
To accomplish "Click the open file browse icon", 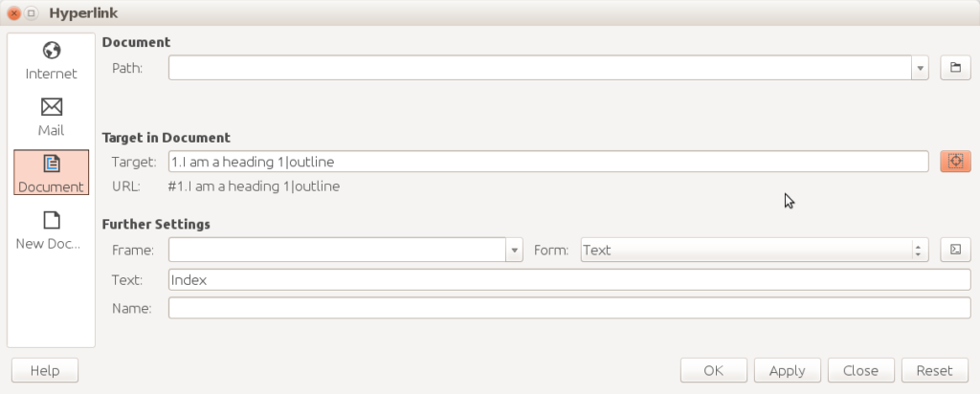I will [x=954, y=68].
